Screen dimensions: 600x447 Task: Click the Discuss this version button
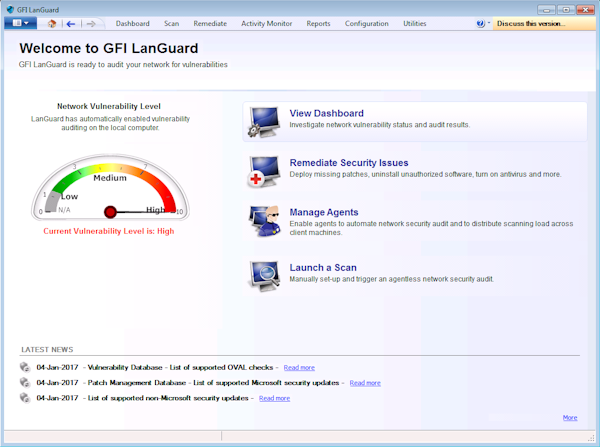coord(545,24)
